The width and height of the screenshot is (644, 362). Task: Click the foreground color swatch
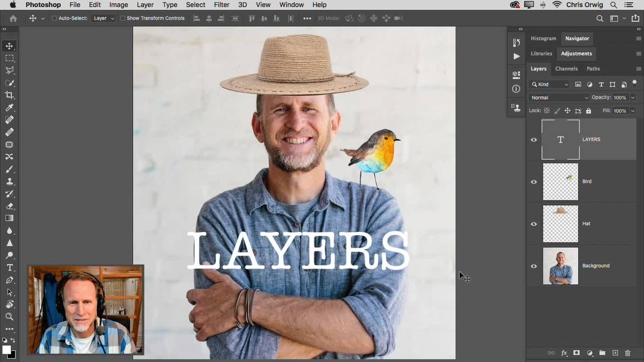click(x=7, y=349)
